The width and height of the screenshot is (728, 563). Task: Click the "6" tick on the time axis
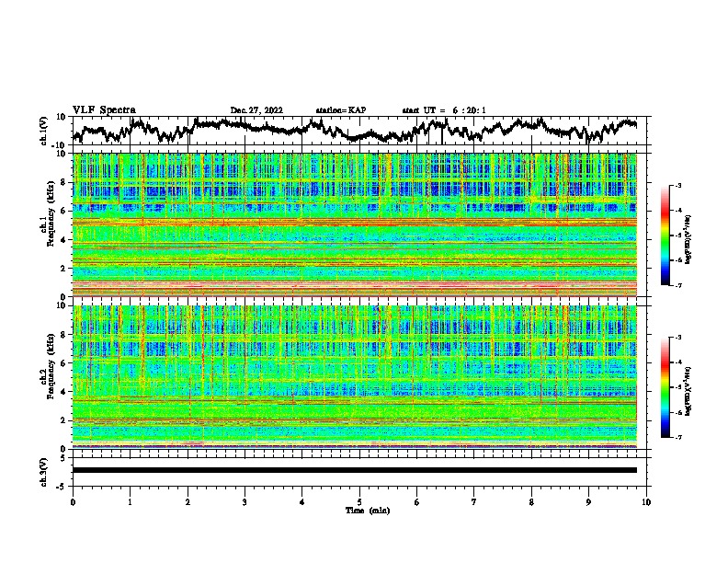tap(417, 502)
